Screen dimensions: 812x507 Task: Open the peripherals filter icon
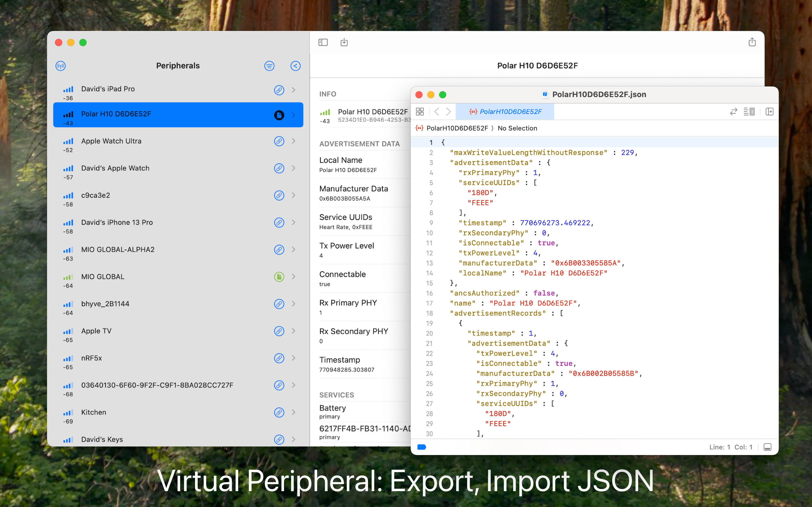point(269,66)
